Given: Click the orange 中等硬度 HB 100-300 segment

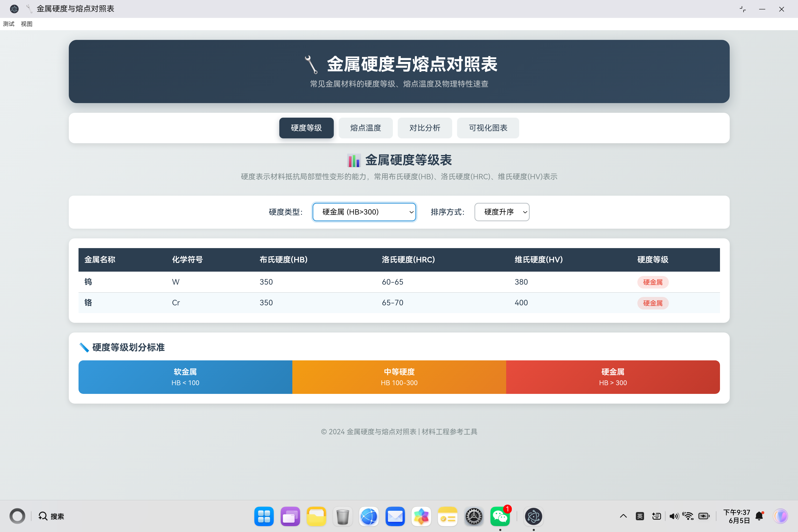Looking at the screenshot, I should 399,377.
